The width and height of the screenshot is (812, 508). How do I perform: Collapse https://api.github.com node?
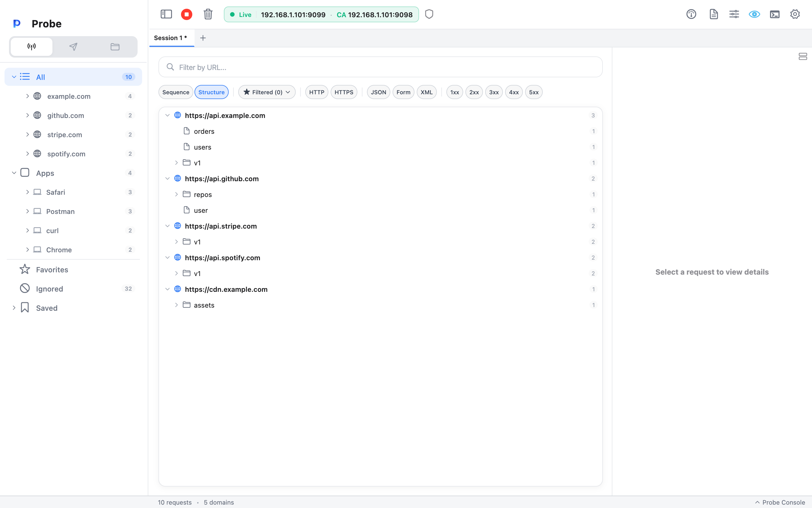(x=167, y=178)
